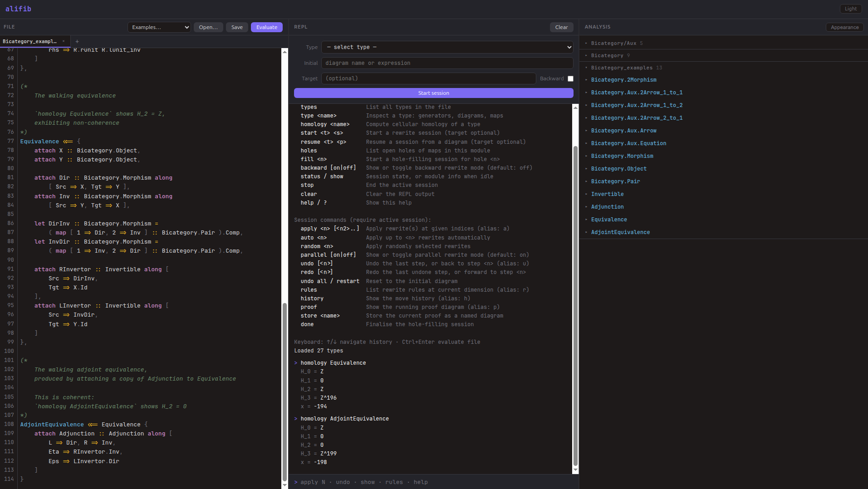
Task: Click the 'homology Equivalence' REPL command line
Action: (x=333, y=363)
